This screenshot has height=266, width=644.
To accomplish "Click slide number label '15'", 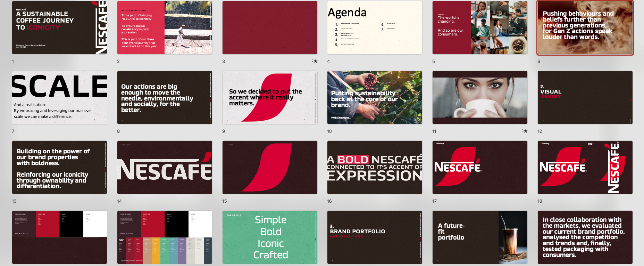I will (x=225, y=201).
